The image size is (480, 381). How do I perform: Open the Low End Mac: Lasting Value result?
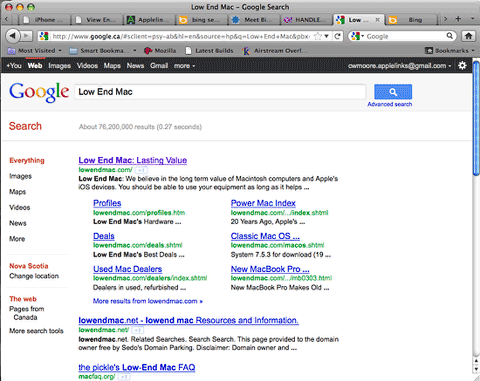[x=133, y=160]
